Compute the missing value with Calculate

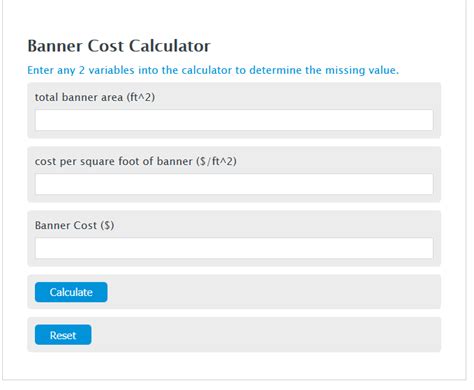coord(71,292)
